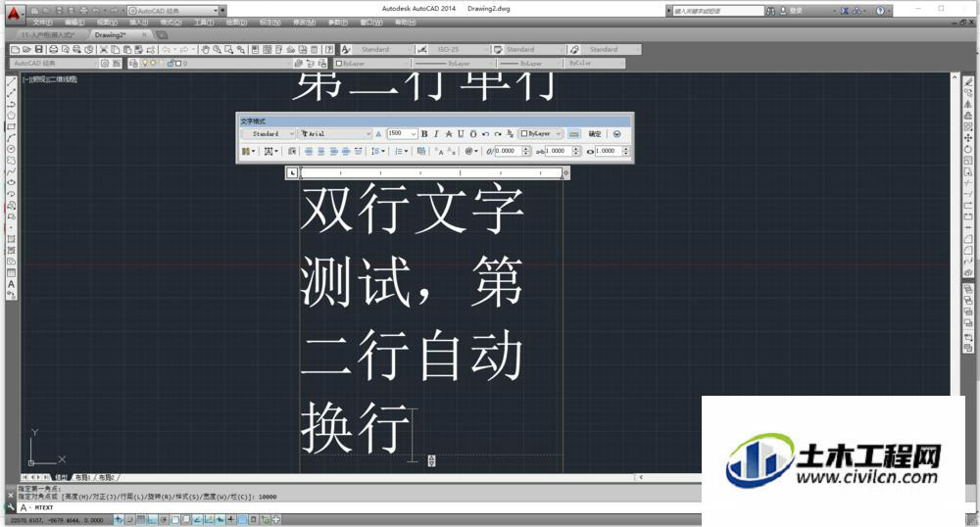Click the help question mark toolbar icon
This screenshot has width=980, height=527.
click(x=329, y=49)
